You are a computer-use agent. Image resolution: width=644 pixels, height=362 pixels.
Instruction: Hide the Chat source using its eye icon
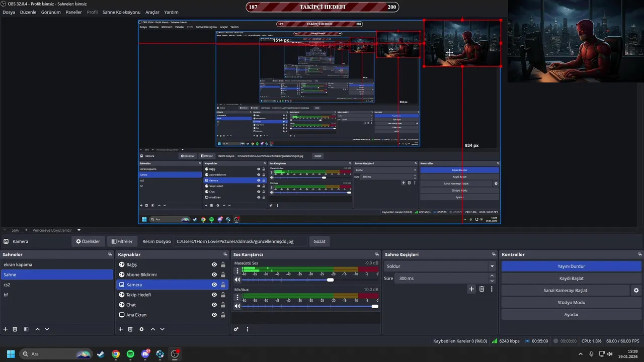tap(214, 305)
